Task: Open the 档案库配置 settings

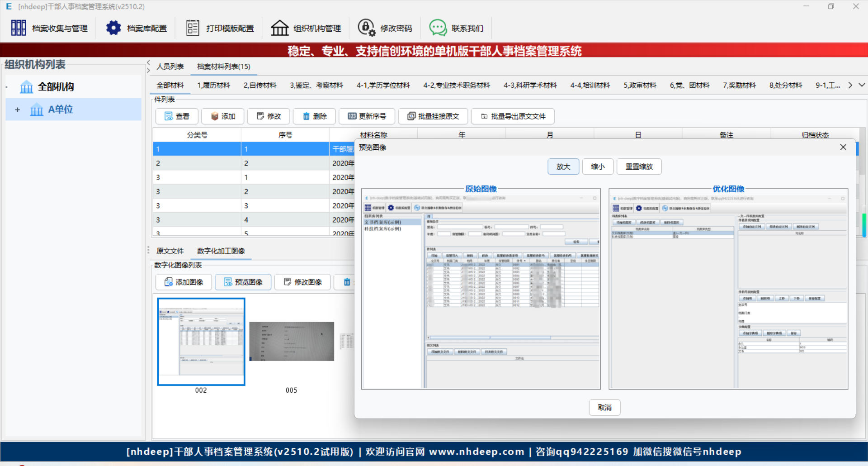Action: click(x=136, y=28)
